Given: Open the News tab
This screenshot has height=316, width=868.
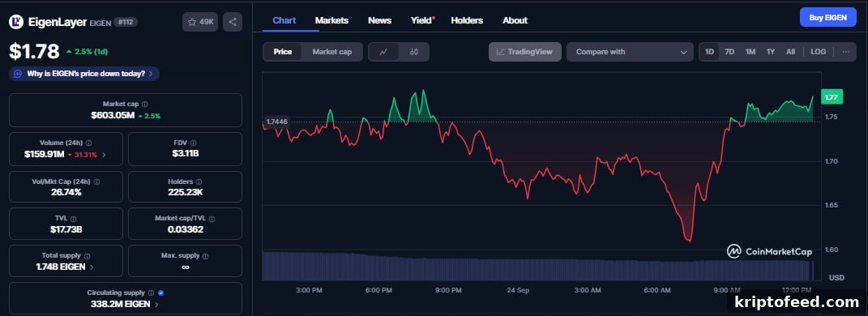Looking at the screenshot, I should (380, 20).
